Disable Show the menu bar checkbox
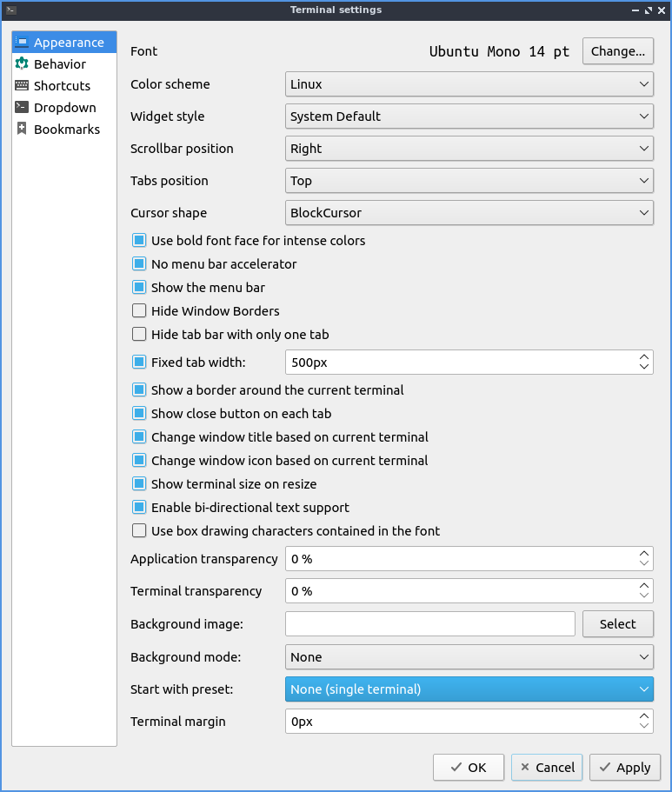672x792 pixels. click(x=139, y=287)
